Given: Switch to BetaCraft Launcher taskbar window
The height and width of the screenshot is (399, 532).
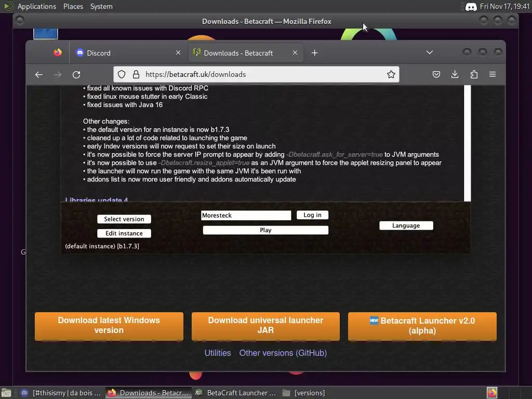Looking at the screenshot, I should coord(236,393).
